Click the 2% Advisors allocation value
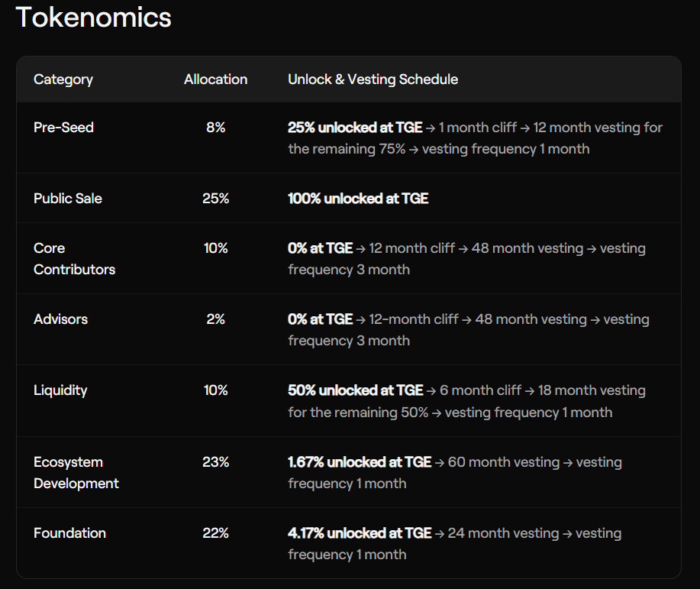 [x=215, y=319]
